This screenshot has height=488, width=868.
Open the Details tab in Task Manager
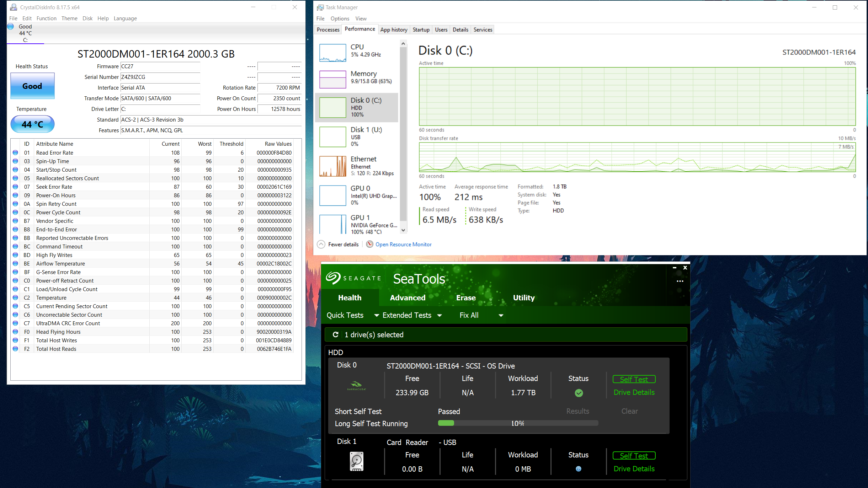pyautogui.click(x=460, y=30)
